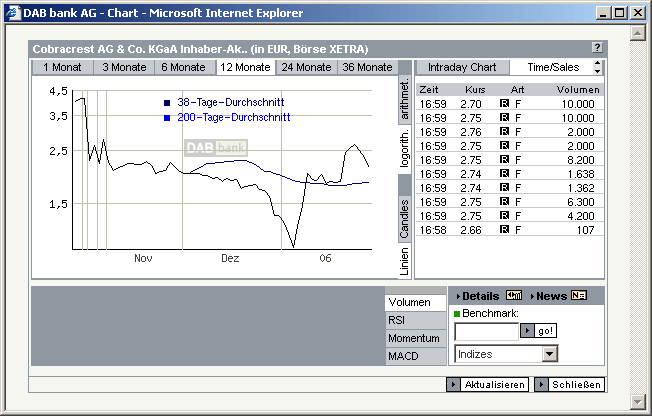Image resolution: width=652 pixels, height=416 pixels.
Task: Click the Details chart icon
Action: [x=514, y=296]
